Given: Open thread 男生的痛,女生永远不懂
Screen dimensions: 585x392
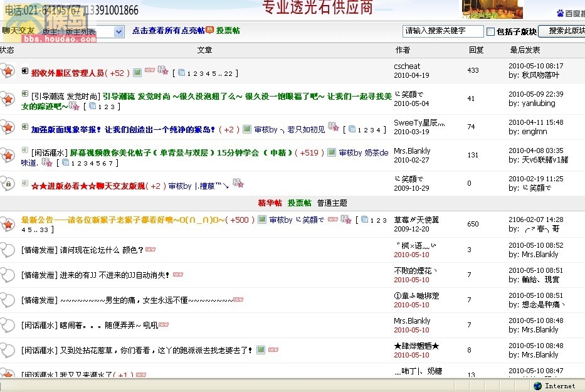Looking at the screenshot, I should [x=147, y=300].
